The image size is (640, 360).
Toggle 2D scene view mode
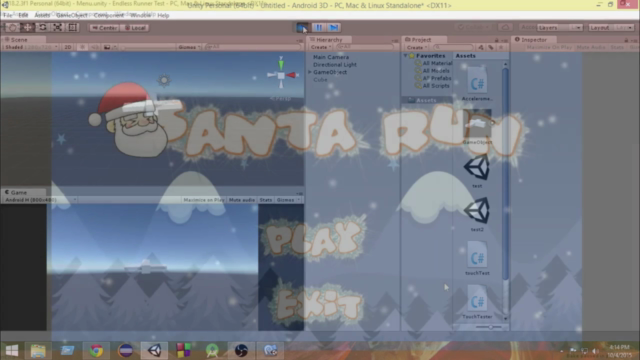click(68, 47)
